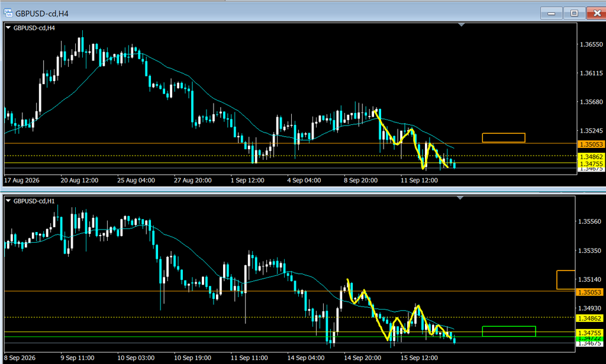The width and height of the screenshot is (606, 364).
Task: Expand the H4 chart title dropdown arrow
Action: tap(8, 28)
